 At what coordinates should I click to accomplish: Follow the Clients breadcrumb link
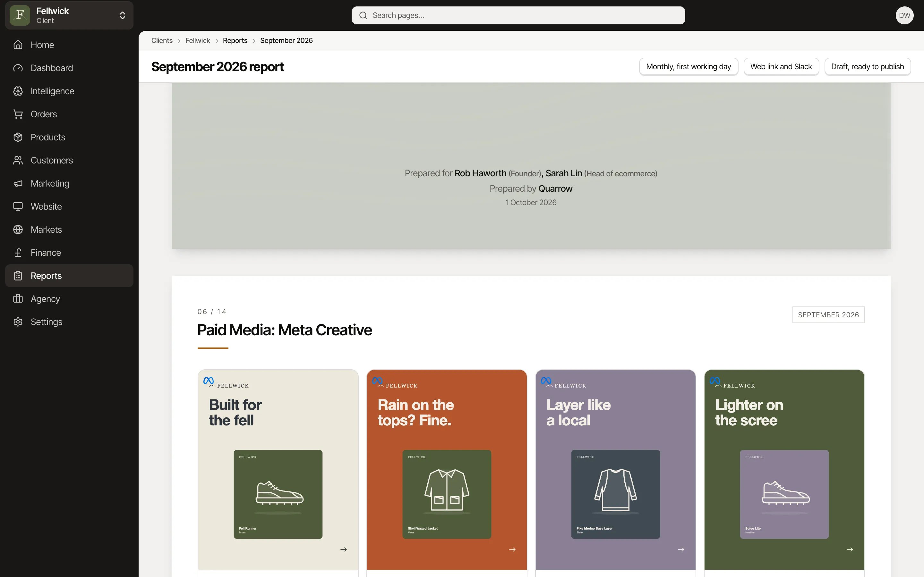coord(162,40)
